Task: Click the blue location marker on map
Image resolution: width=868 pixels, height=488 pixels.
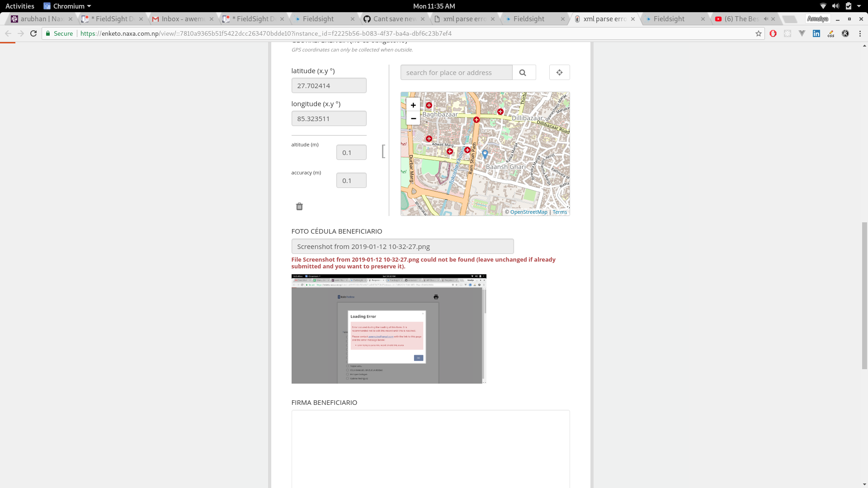Action: coord(485,154)
